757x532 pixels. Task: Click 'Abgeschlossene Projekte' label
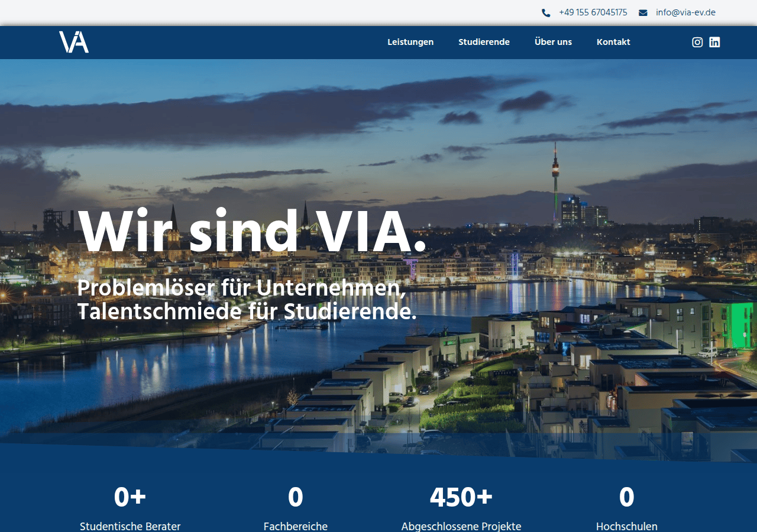coord(461,526)
